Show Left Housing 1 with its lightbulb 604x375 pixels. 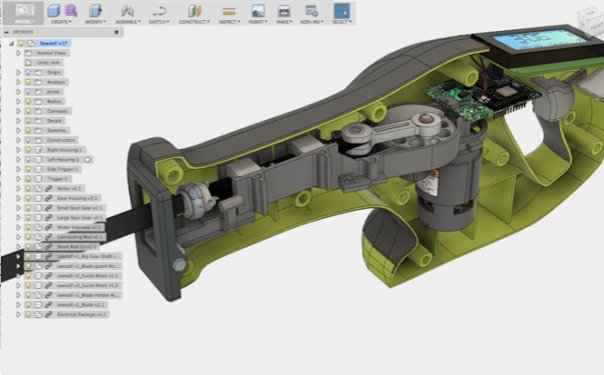28,159
